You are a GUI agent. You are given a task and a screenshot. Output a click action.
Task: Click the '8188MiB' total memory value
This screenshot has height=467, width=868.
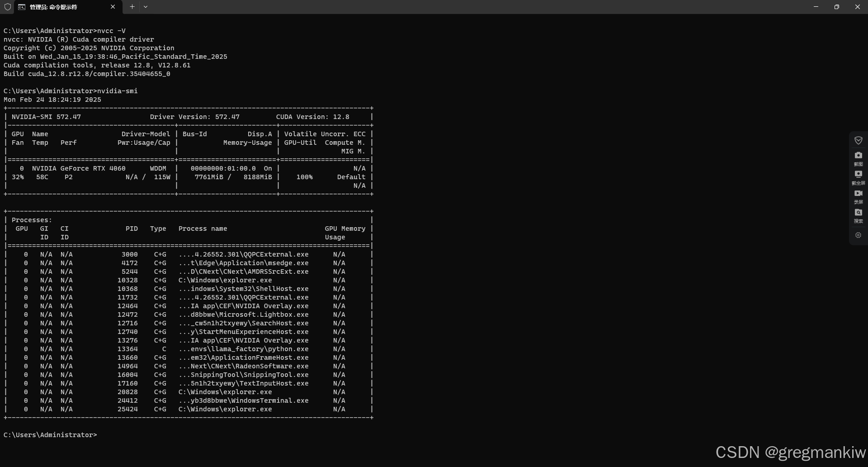tap(258, 177)
